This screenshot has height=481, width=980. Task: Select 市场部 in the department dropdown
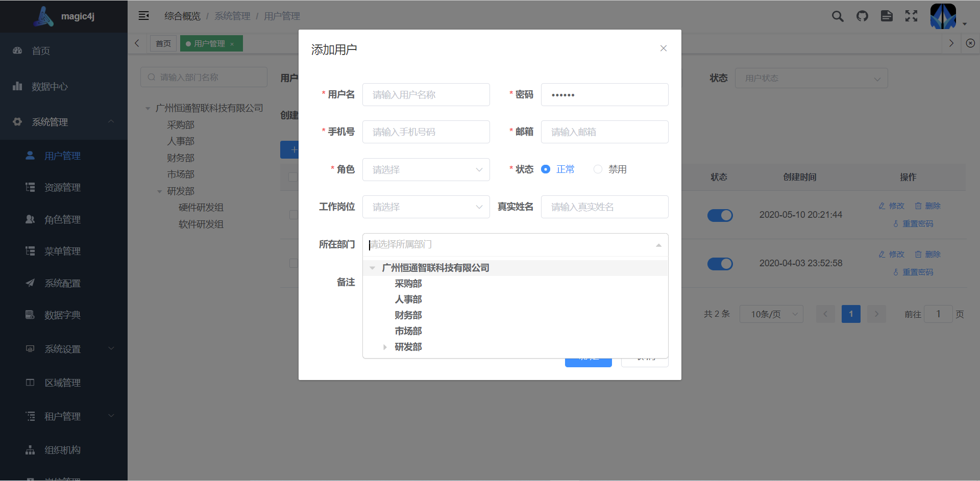[x=408, y=331]
